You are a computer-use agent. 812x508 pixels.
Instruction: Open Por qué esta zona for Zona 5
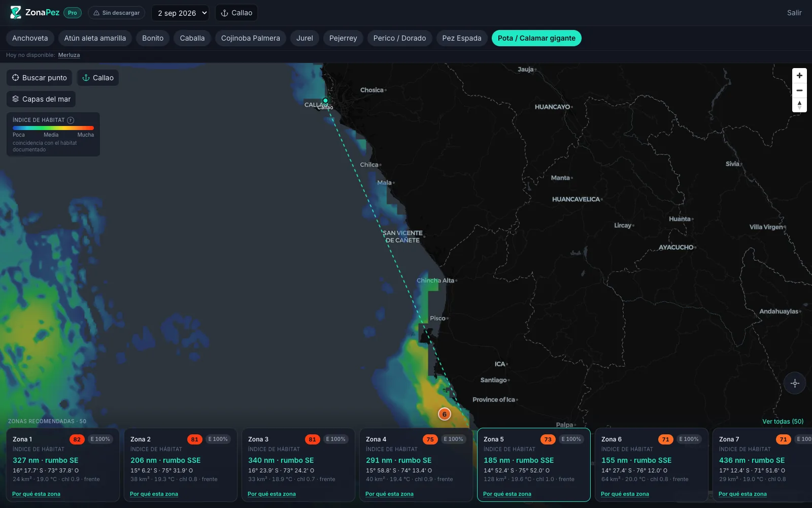507,494
